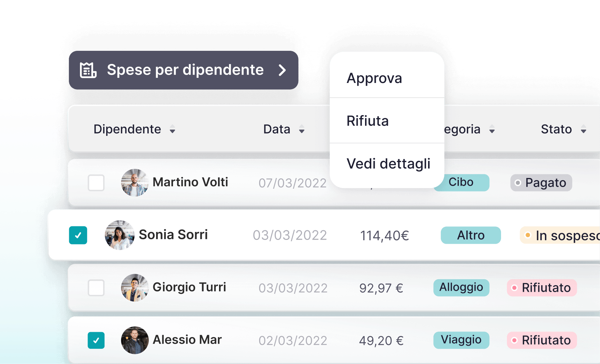
Task: Sort by the Data column arrows
Action: click(301, 130)
